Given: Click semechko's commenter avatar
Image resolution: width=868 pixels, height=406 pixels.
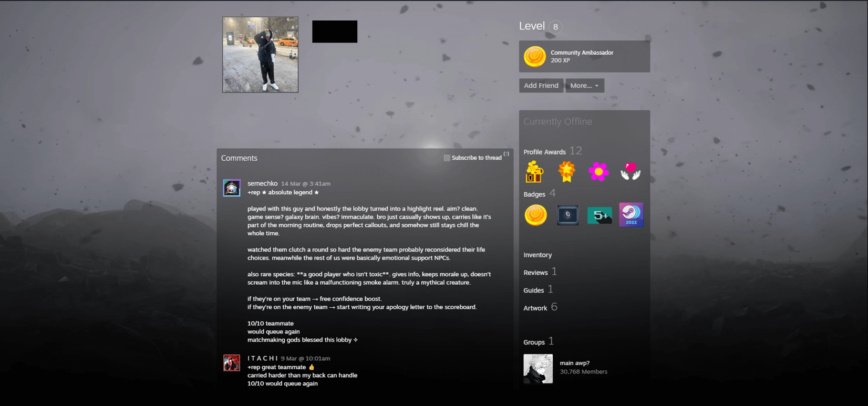Looking at the screenshot, I should click(232, 188).
